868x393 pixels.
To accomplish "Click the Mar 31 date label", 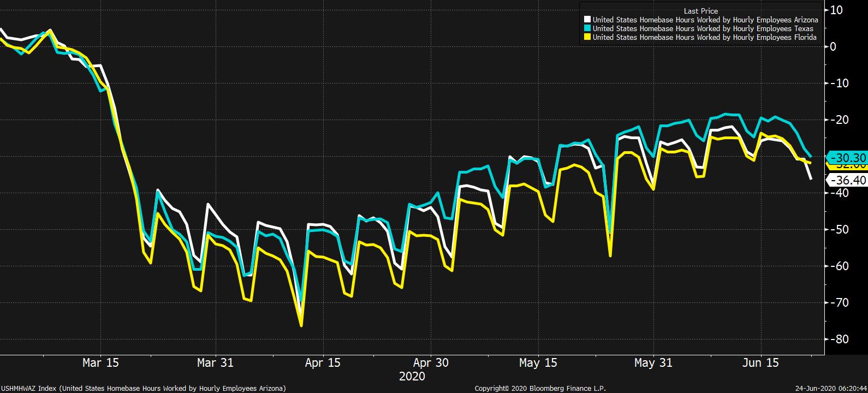I will (215, 363).
